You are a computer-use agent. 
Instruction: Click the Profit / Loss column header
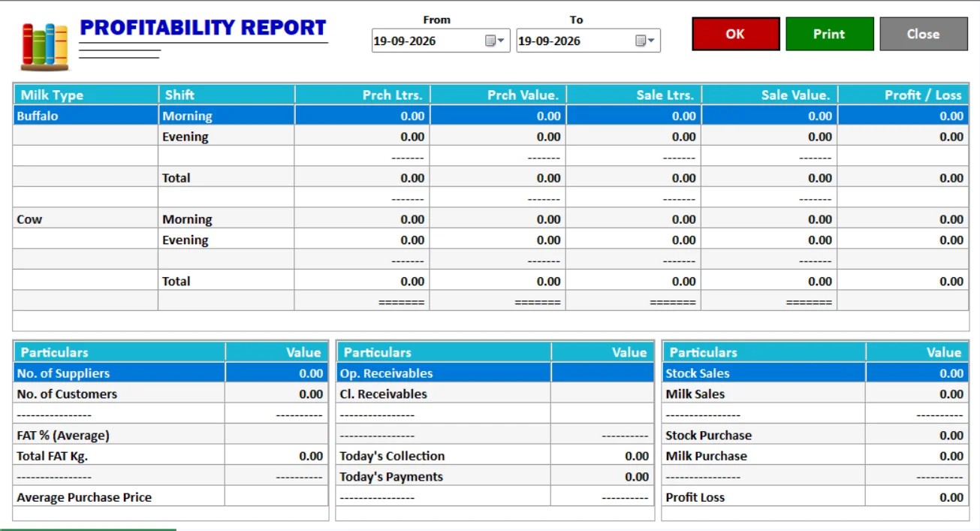click(x=903, y=95)
